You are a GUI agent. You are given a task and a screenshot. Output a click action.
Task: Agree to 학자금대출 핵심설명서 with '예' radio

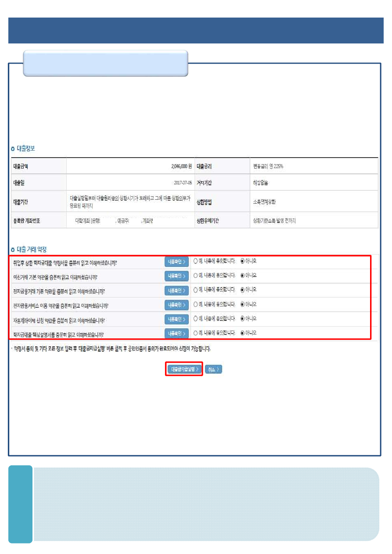(x=196, y=333)
